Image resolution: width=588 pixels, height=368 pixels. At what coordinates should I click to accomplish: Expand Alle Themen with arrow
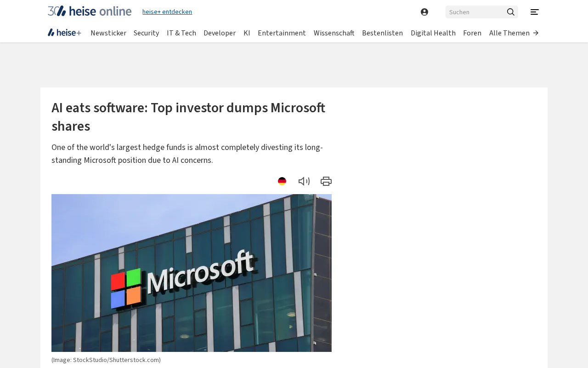[x=514, y=33]
